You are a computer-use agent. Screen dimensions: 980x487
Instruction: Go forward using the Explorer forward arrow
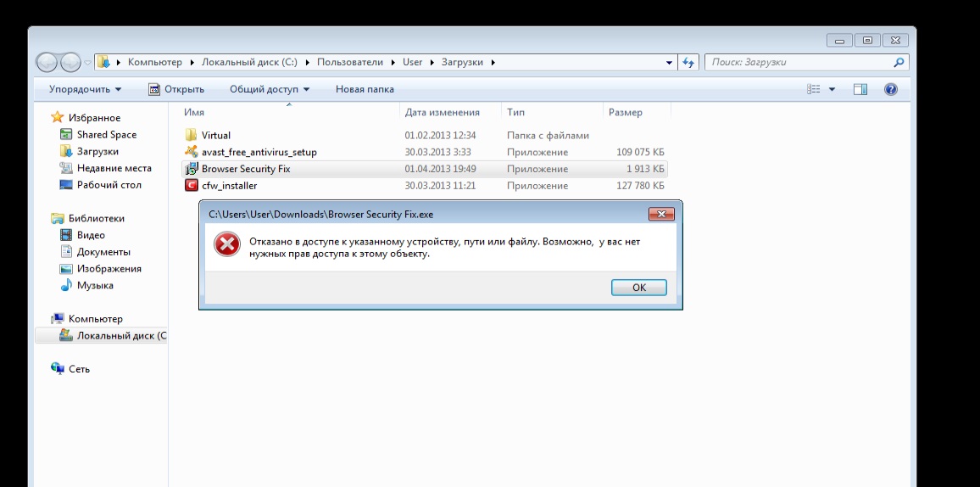pos(70,62)
